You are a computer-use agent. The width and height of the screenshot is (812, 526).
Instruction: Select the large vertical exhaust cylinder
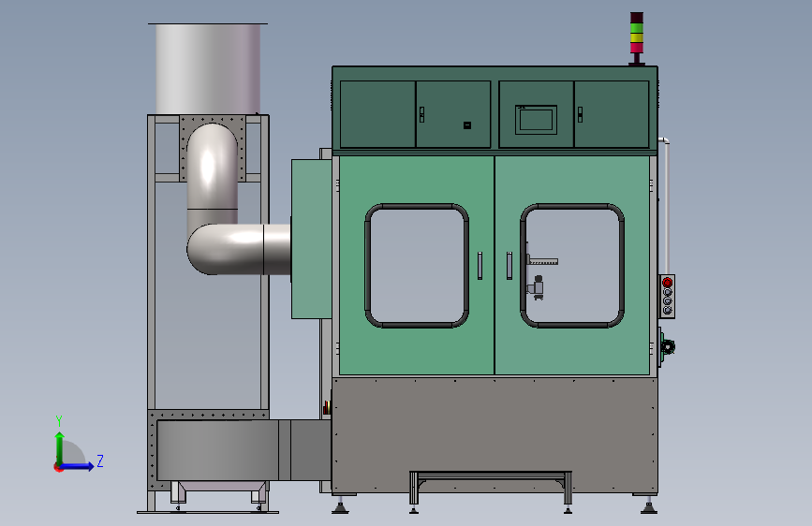pyautogui.click(x=208, y=69)
